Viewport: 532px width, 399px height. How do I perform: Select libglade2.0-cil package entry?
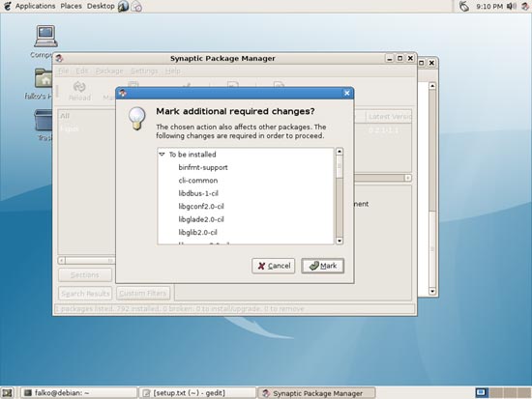[201, 219]
